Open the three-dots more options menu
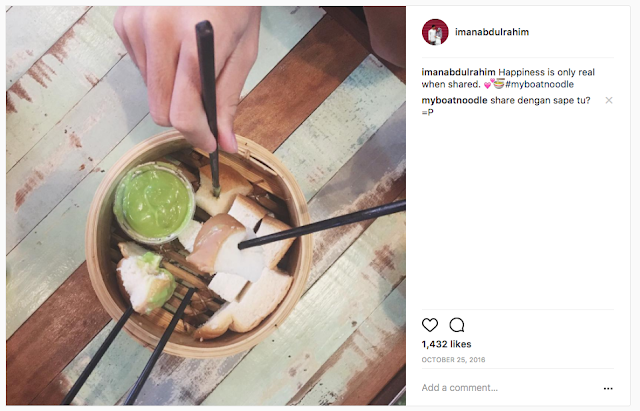 (x=608, y=388)
